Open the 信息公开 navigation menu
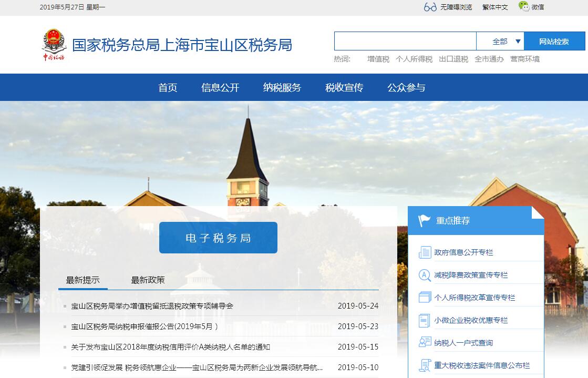This screenshot has height=378, width=588. tap(220, 88)
